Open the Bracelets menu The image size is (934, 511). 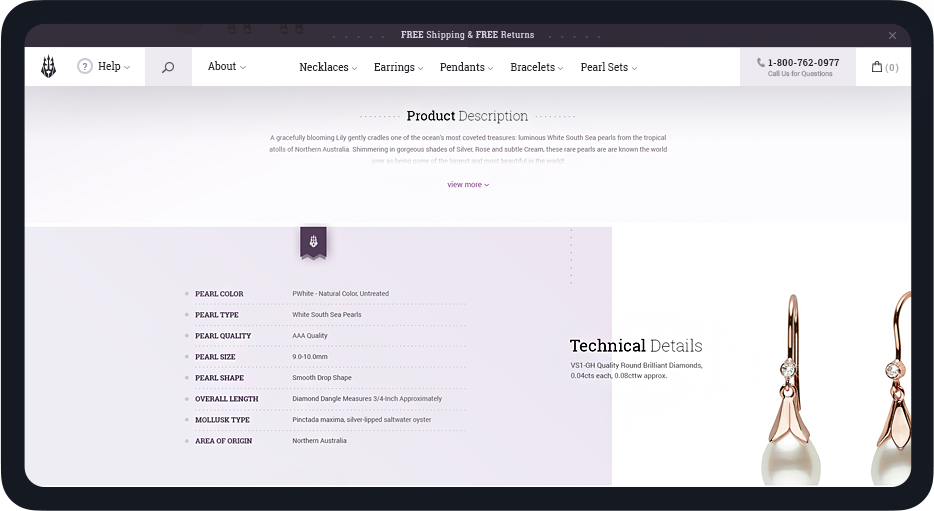536,68
